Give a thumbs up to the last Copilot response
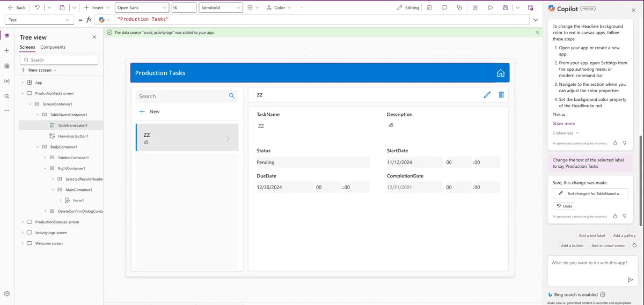 [x=615, y=216]
